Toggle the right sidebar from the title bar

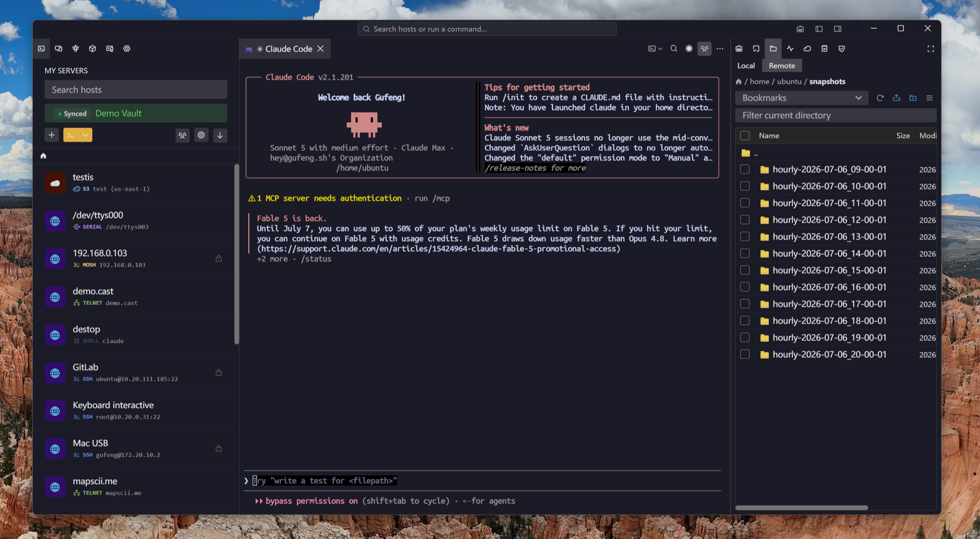[x=838, y=29]
